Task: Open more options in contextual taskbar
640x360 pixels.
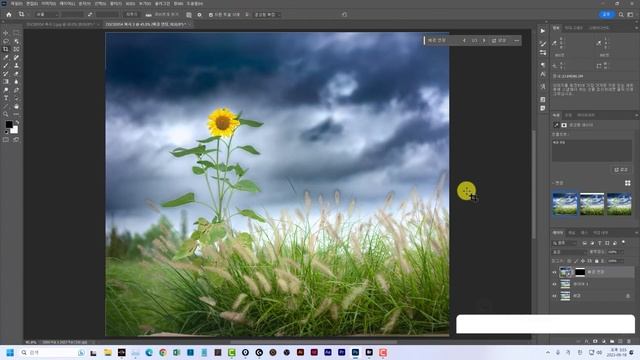Action: (517, 40)
